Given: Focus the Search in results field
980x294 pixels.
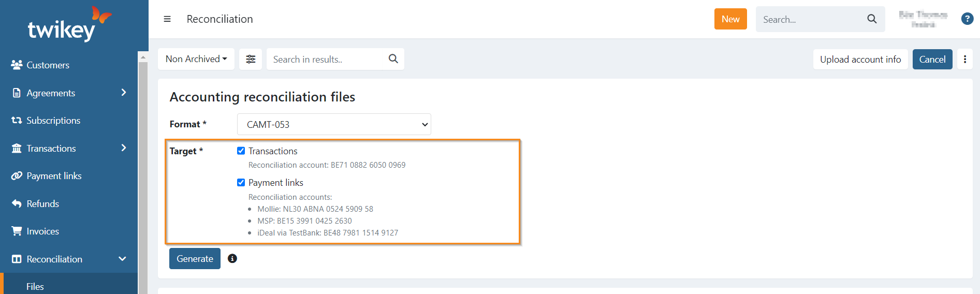Looking at the screenshot, I should point(326,59).
